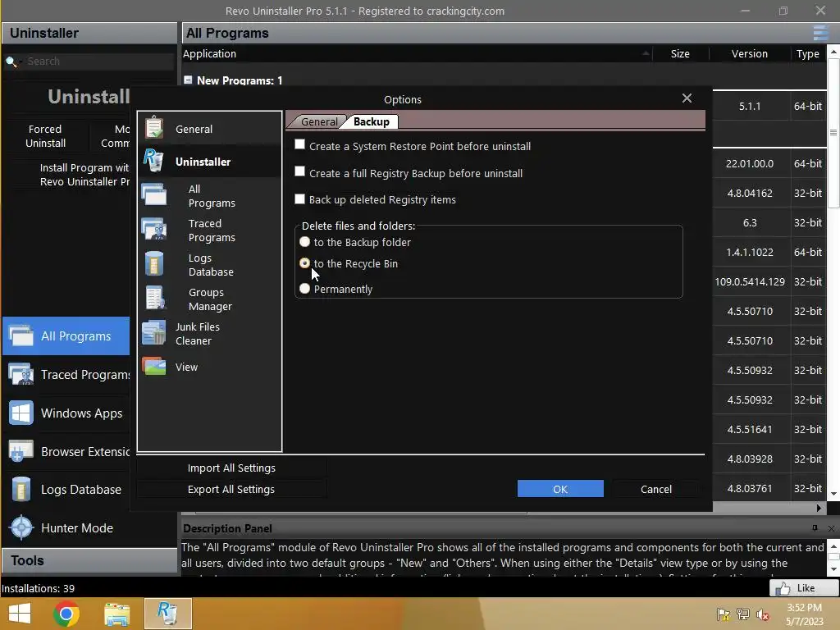Click the search magnifier icon
The image size is (840, 630).
(x=11, y=62)
